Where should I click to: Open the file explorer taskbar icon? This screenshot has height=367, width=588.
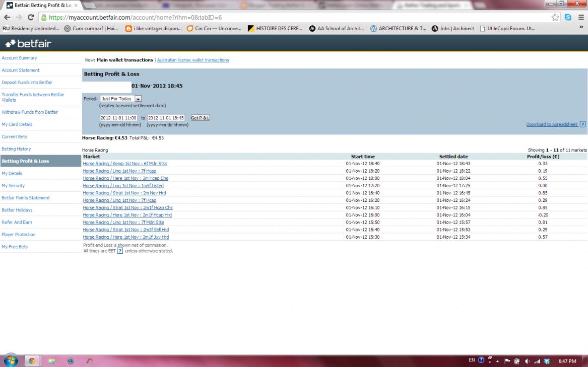[x=52, y=361]
